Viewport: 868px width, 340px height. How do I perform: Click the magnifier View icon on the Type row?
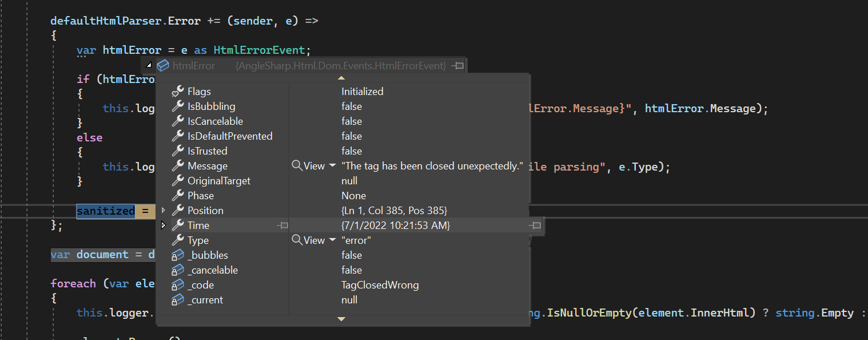click(x=298, y=240)
